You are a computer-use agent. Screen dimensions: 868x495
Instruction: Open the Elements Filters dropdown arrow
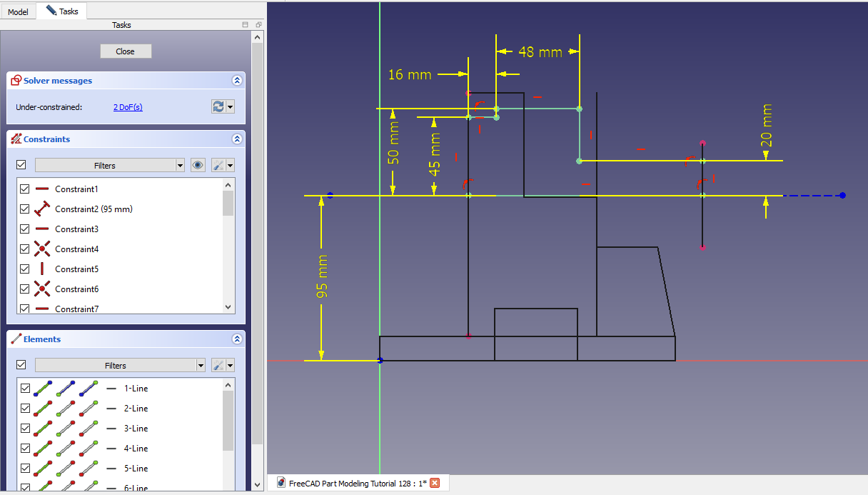(x=201, y=365)
